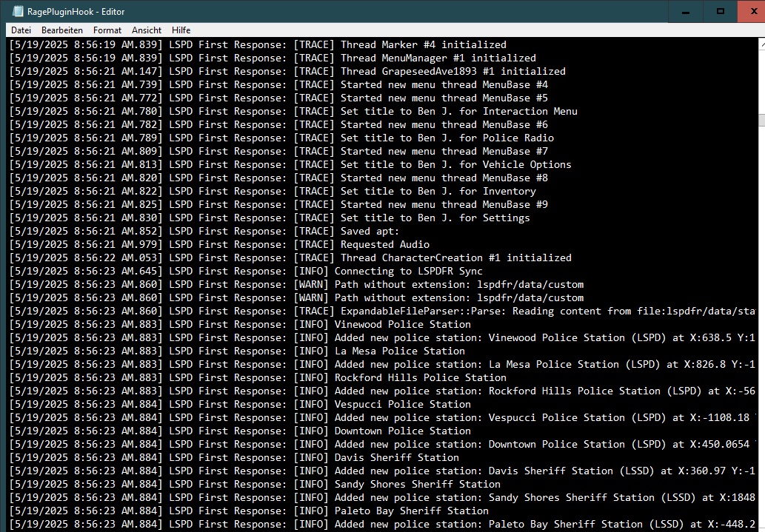Screen dimensions: 765x532
Task: Minimize the RagePluginHook Editor window
Action: click(x=686, y=11)
